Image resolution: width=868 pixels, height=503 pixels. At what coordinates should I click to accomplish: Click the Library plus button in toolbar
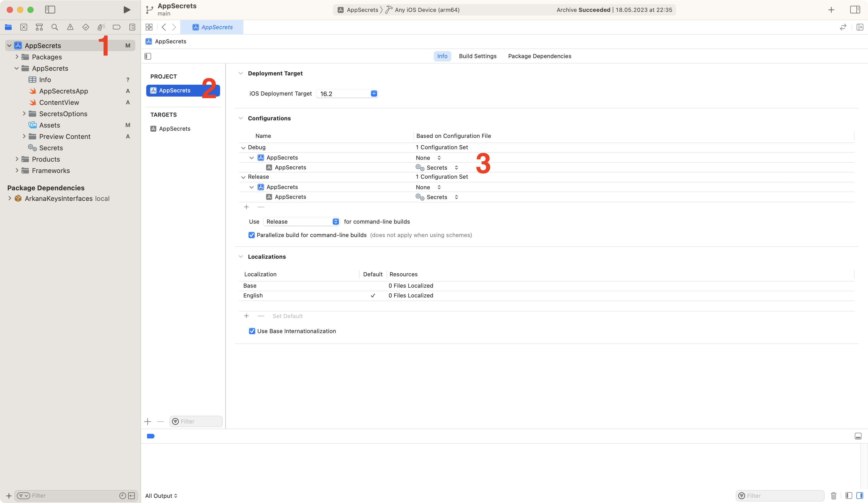pyautogui.click(x=831, y=10)
